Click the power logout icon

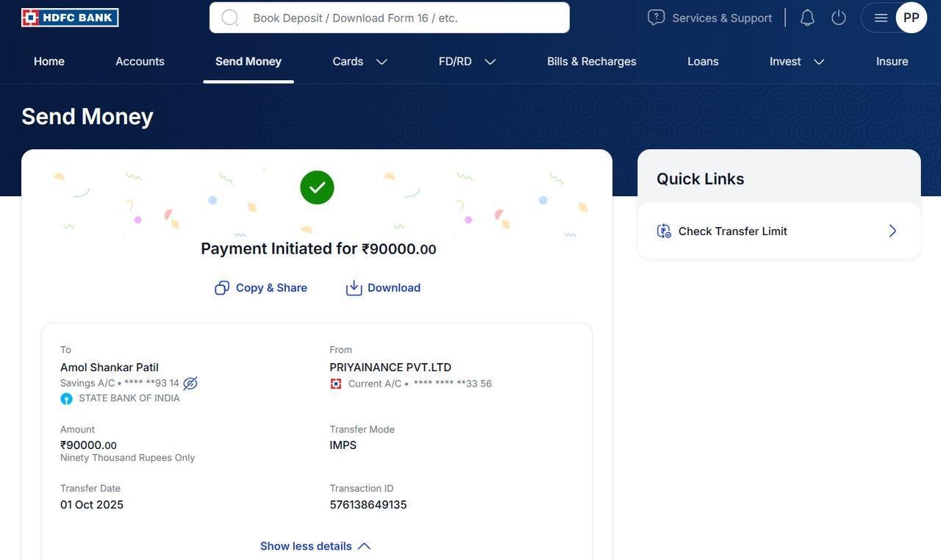pos(839,18)
